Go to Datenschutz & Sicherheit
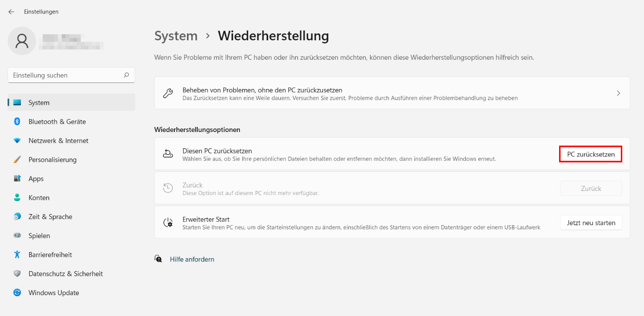Viewport: 644px width, 316px height. click(71, 273)
